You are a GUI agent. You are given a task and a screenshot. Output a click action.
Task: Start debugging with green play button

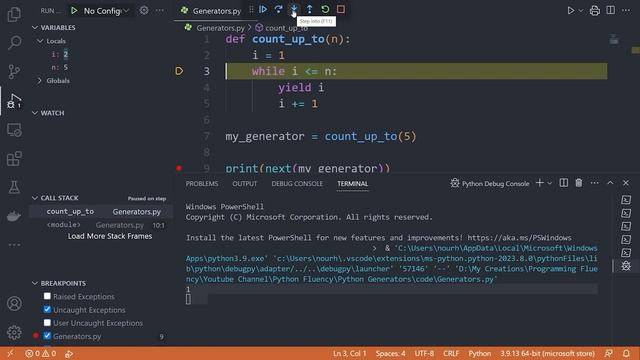(74, 11)
